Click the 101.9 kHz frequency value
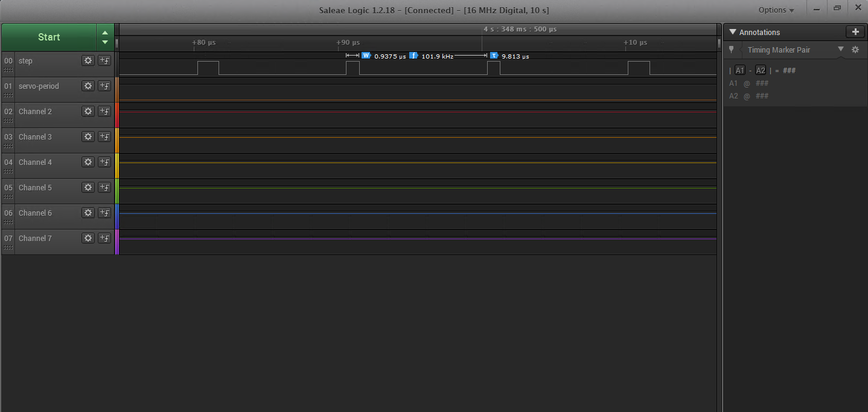The height and width of the screenshot is (412, 868). coord(437,56)
